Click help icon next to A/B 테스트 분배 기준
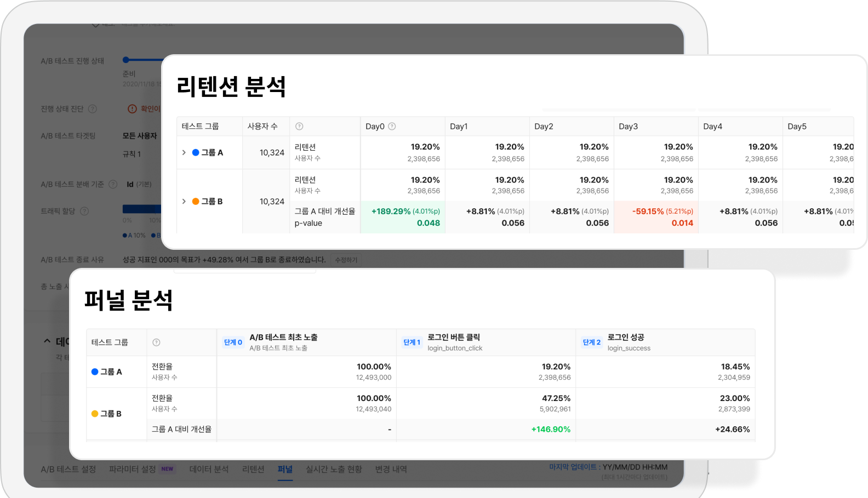This screenshot has width=868, height=498. [x=113, y=185]
